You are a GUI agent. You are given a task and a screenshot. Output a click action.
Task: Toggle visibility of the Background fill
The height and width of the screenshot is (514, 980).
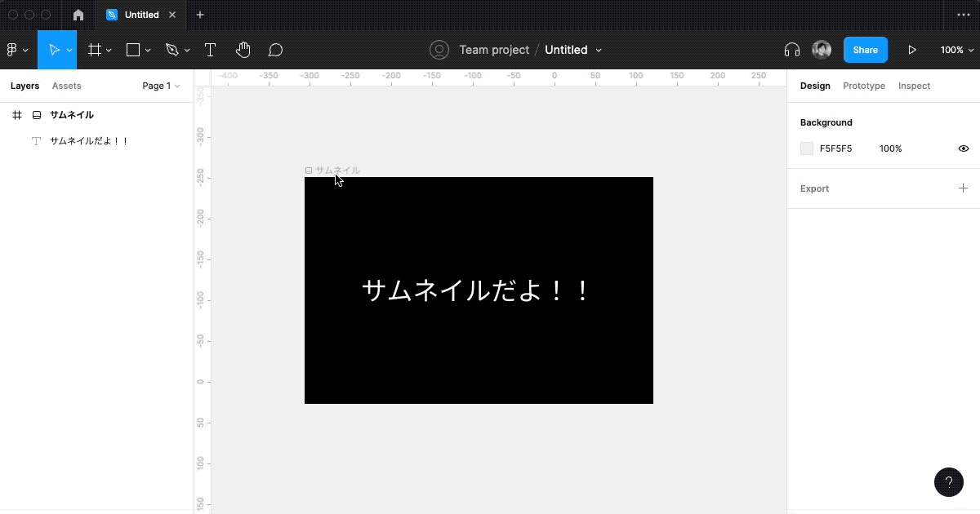click(x=963, y=148)
